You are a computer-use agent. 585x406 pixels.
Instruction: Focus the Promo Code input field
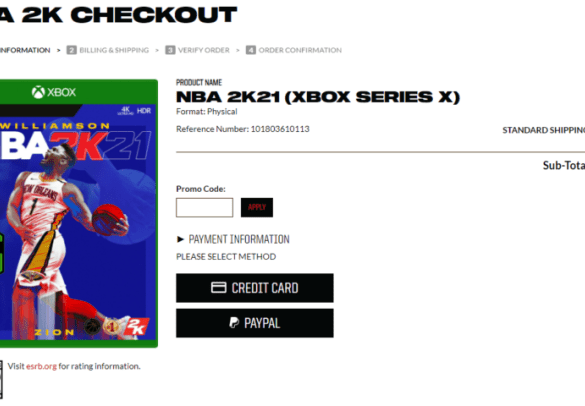coord(204,207)
